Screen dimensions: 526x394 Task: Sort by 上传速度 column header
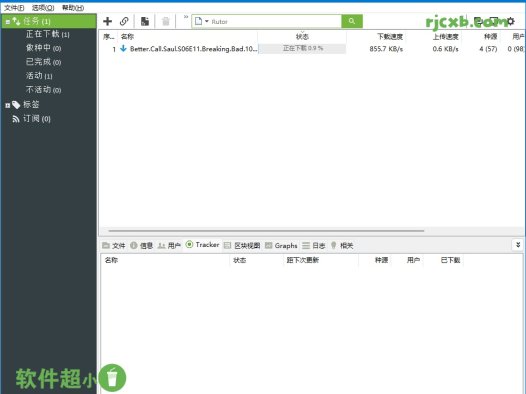click(445, 37)
